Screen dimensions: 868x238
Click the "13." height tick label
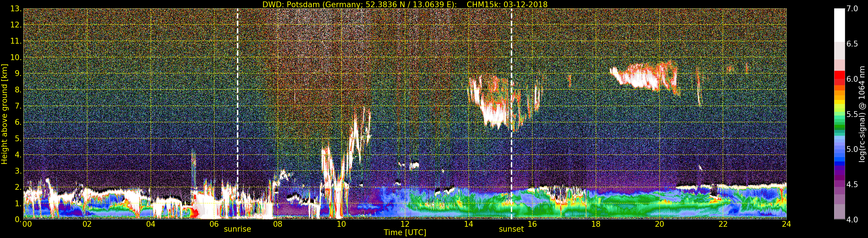tap(16, 9)
